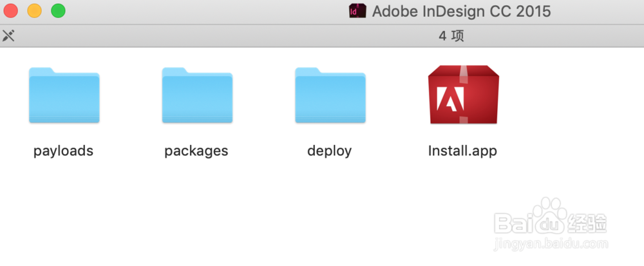Minimize the window using yellow button
The width and height of the screenshot is (644, 266).
click(x=35, y=11)
